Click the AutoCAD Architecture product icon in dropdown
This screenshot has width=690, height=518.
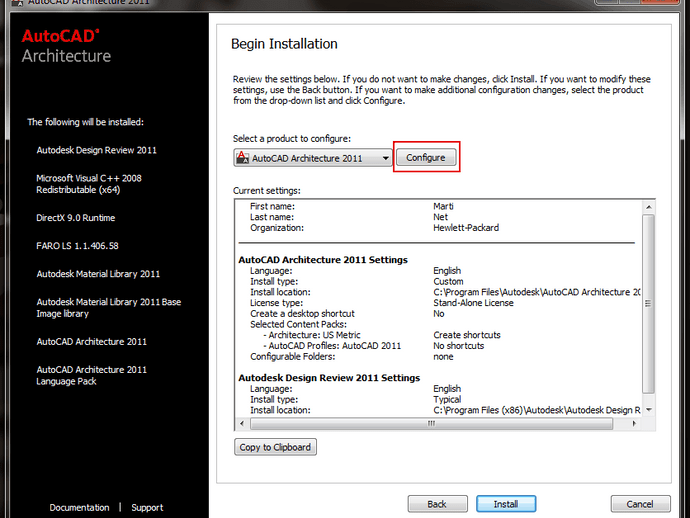[242, 157]
